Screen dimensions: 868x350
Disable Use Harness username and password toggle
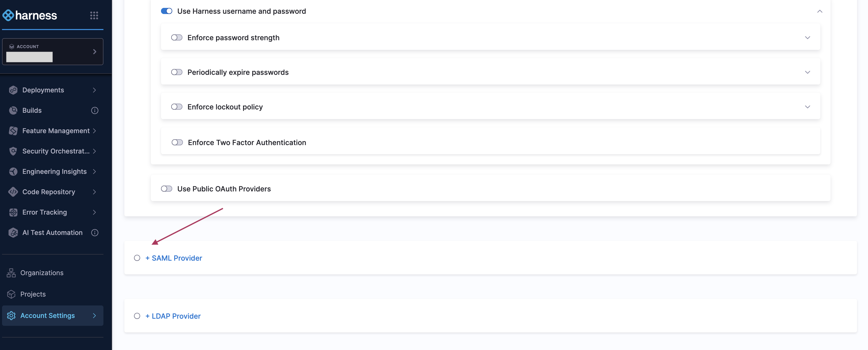[166, 11]
